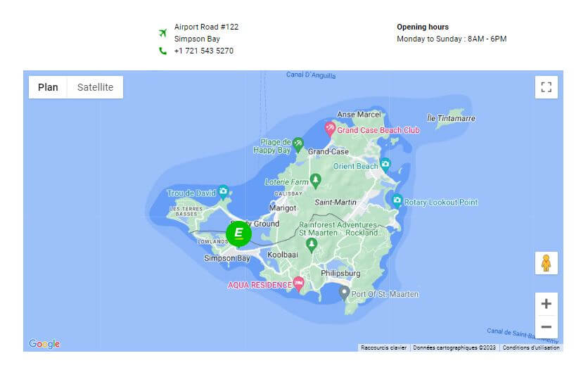Click the Simpson Bay map label
Image resolution: width=588 pixels, height=377 pixels.
(x=227, y=258)
